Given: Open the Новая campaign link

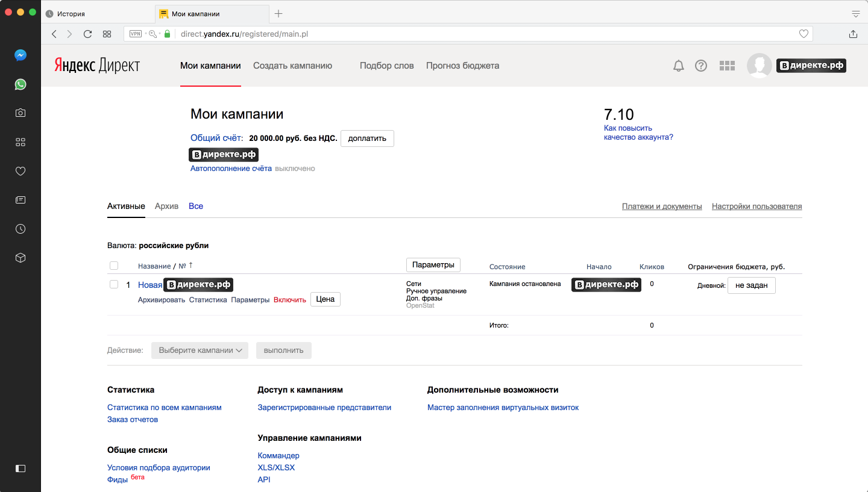Looking at the screenshot, I should click(x=150, y=285).
